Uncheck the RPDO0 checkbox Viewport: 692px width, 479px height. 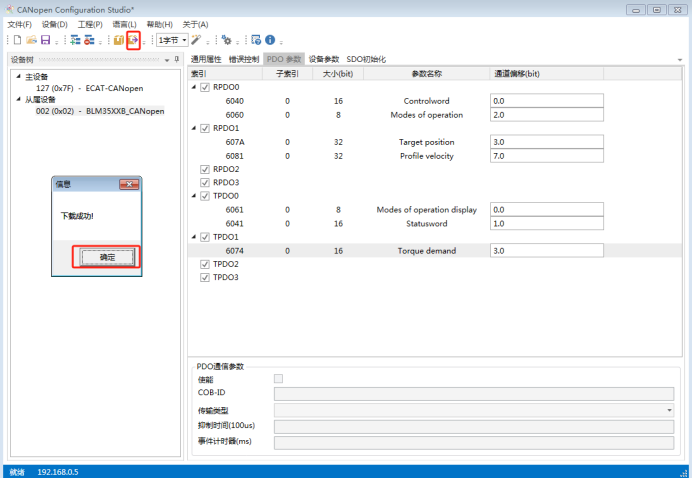pyautogui.click(x=205, y=87)
